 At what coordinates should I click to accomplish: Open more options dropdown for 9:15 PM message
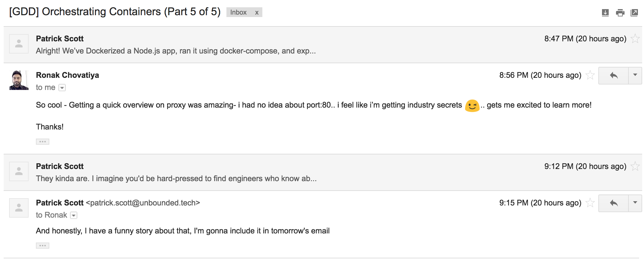635,203
